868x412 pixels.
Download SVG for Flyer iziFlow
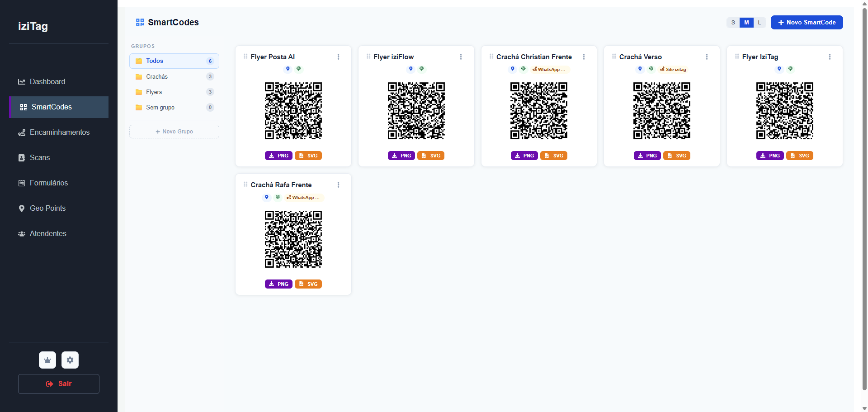431,156
